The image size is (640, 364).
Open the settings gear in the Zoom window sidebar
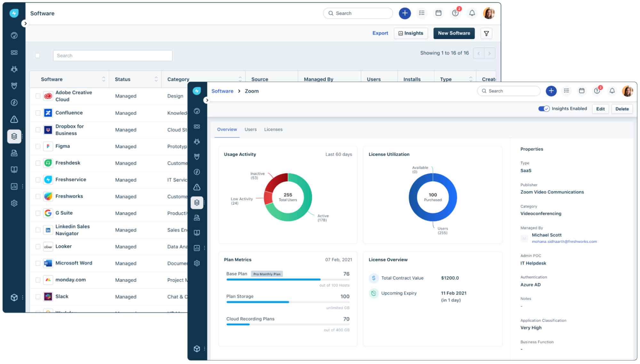point(197,263)
